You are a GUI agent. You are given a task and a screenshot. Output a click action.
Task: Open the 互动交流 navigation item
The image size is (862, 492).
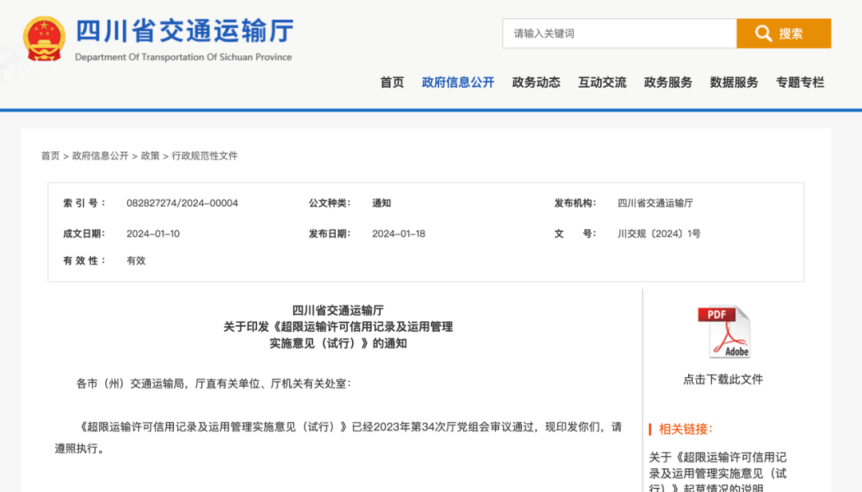coord(602,82)
